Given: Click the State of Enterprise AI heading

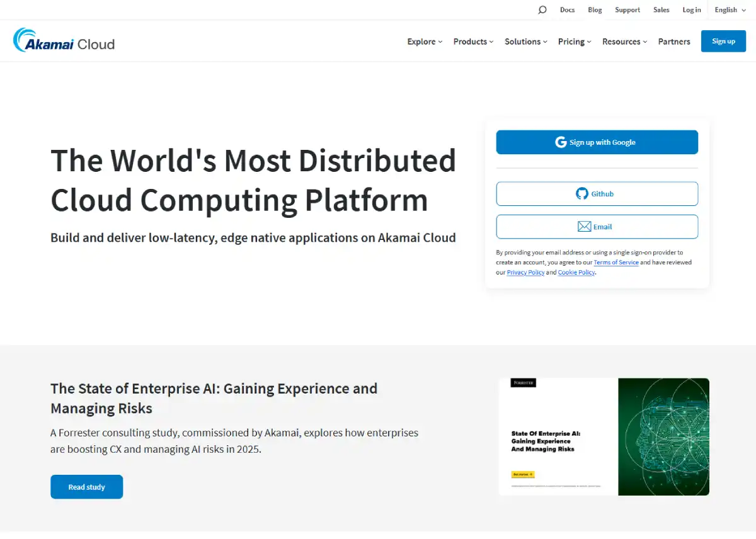Looking at the screenshot, I should click(x=214, y=398).
